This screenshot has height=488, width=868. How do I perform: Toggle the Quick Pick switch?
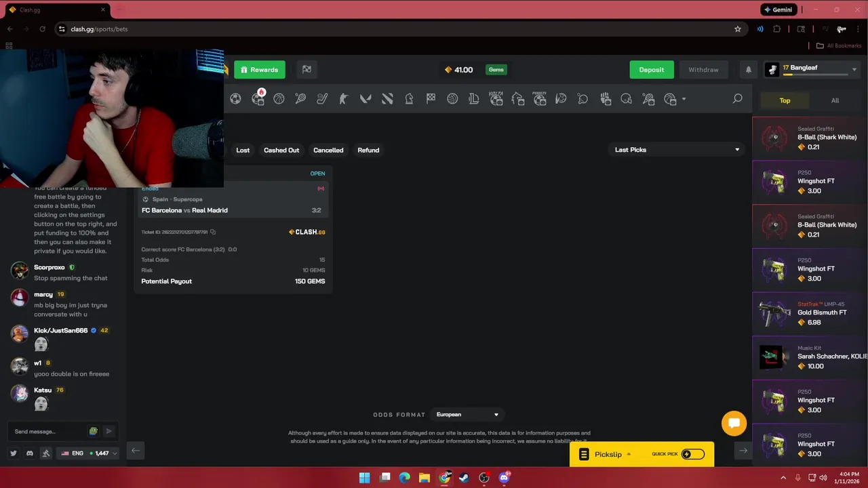click(692, 454)
